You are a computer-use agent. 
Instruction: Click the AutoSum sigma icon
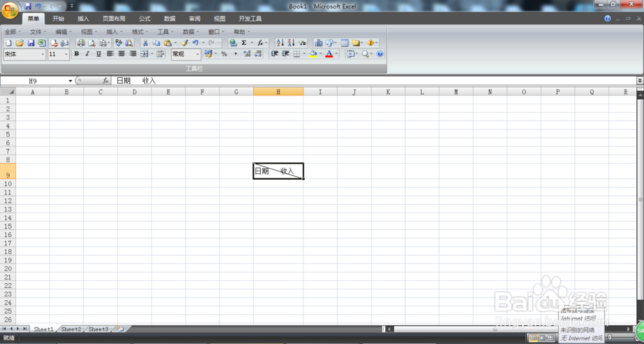244,43
